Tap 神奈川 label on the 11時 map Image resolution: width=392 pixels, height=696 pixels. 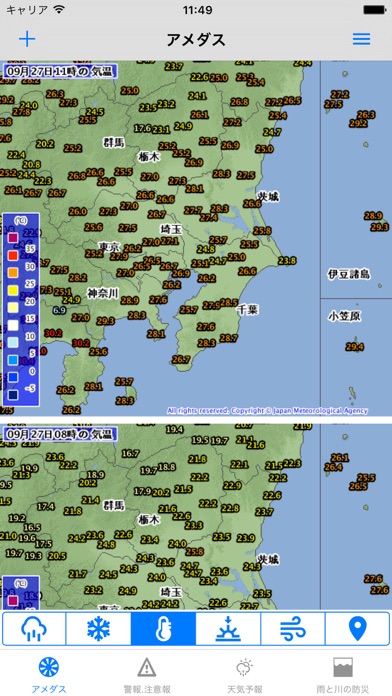103,293
